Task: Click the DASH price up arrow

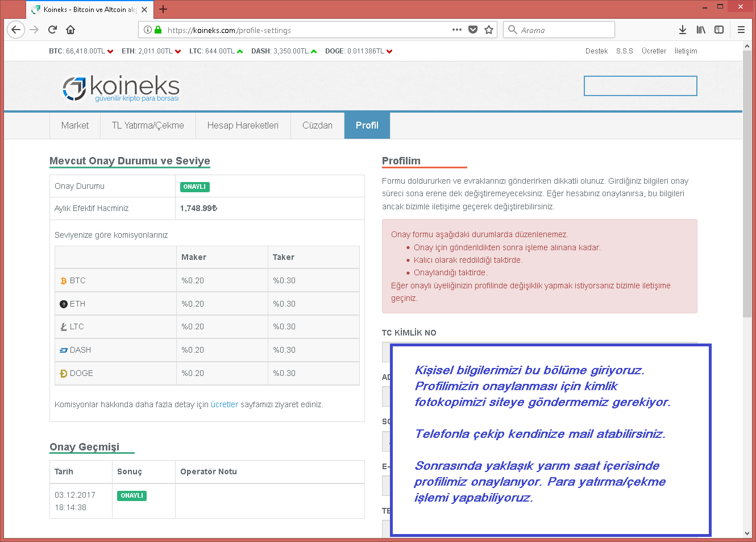Action: click(x=314, y=51)
